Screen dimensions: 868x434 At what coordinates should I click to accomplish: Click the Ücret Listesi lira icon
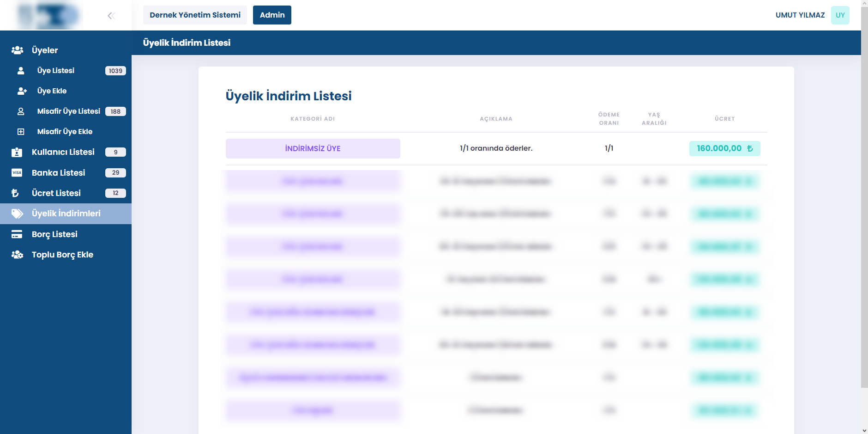(x=15, y=193)
